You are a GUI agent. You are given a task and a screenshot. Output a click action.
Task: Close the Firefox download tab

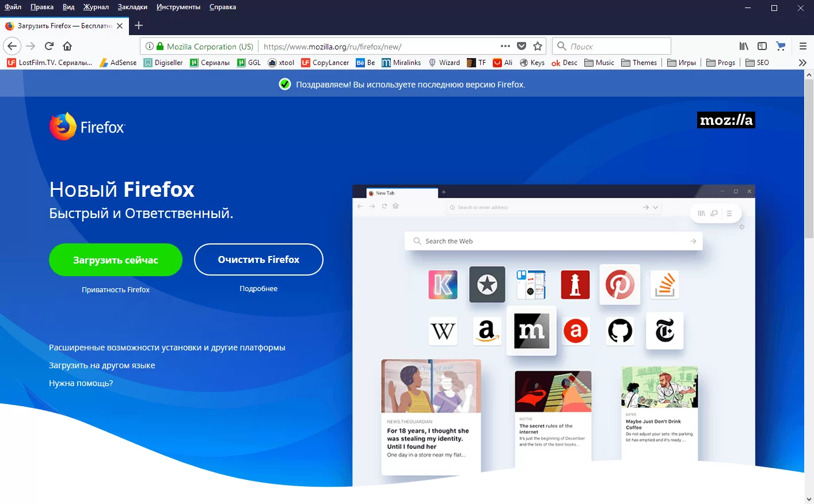pyautogui.click(x=120, y=26)
